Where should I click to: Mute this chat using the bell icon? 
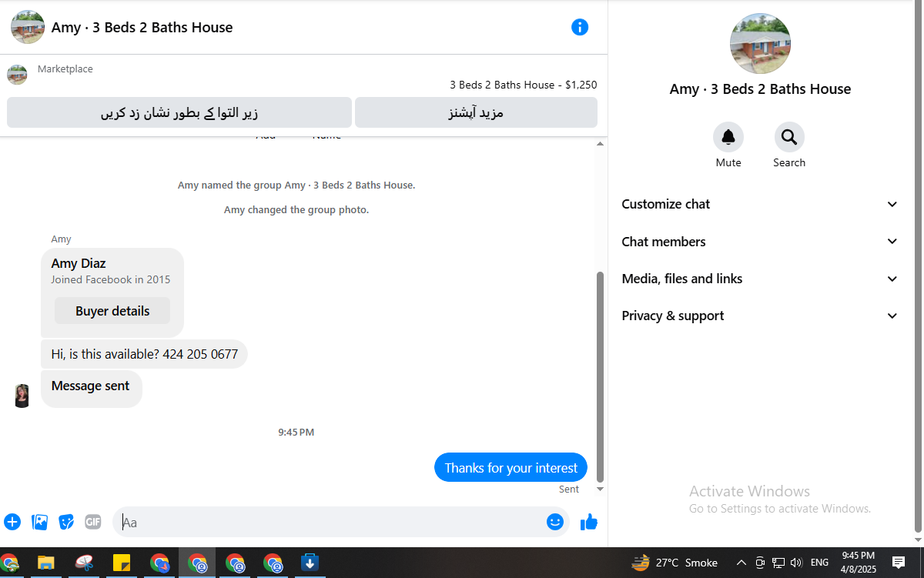tap(728, 137)
